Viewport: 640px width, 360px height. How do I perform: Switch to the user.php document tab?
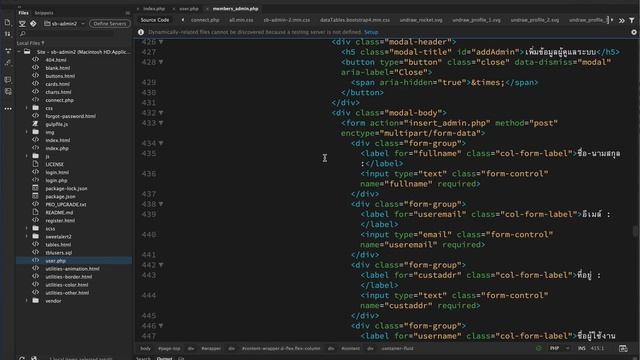pos(189,9)
